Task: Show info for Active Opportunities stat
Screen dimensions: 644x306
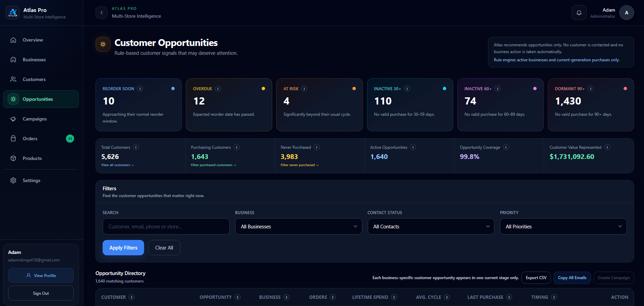Action: tap(413, 147)
